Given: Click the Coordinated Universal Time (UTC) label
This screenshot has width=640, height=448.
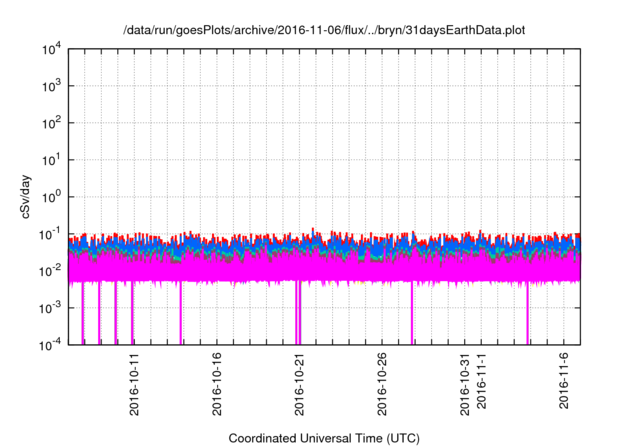Looking at the screenshot, I should [x=324, y=438].
